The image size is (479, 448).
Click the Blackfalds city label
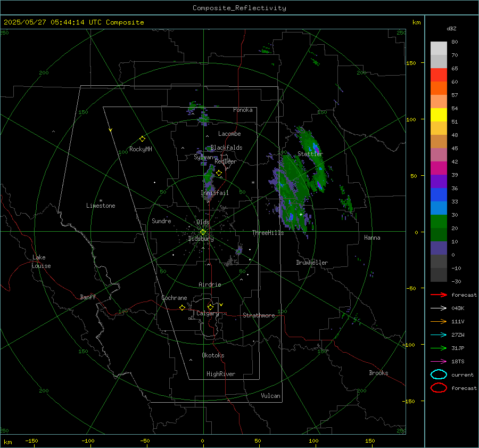pyautogui.click(x=226, y=148)
